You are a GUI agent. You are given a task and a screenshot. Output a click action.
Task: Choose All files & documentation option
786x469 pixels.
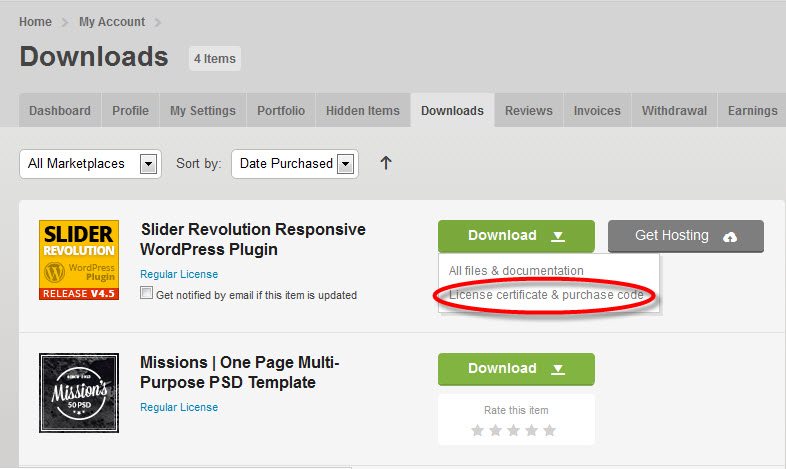(x=516, y=271)
